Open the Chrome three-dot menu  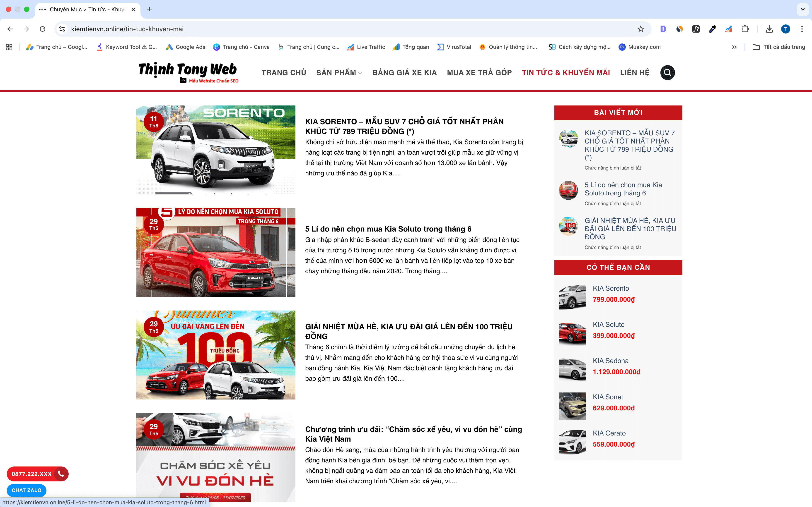[802, 29]
